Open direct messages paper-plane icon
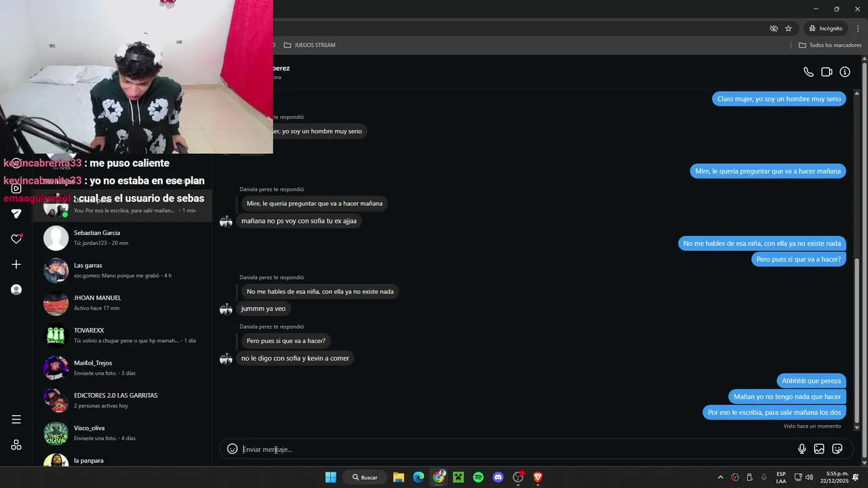This screenshot has height=488, width=868. tap(16, 213)
